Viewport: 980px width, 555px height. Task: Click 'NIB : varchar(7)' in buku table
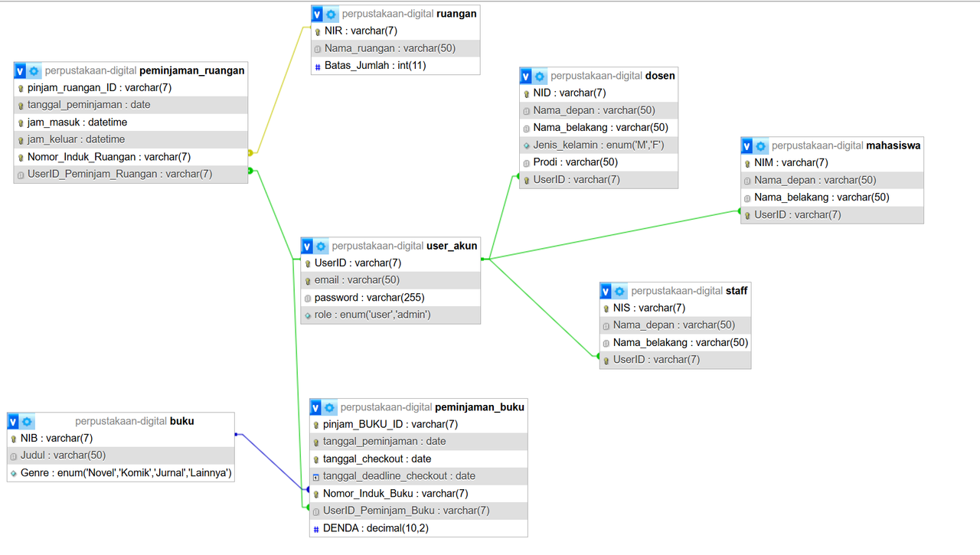[x=121, y=439]
